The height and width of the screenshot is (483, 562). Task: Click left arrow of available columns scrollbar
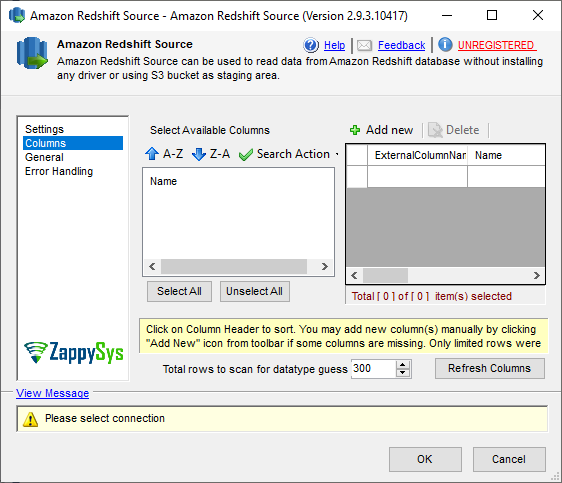click(152, 267)
